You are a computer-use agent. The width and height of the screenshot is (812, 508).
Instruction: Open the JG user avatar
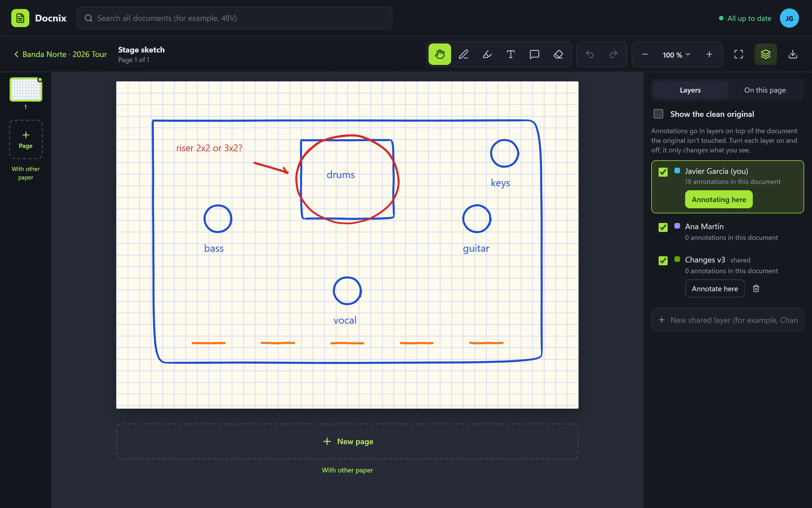click(x=789, y=18)
